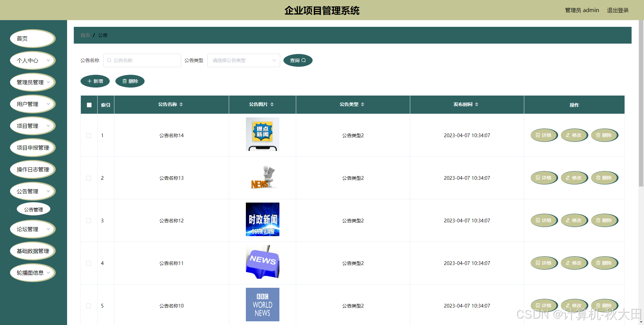
Task: Toggle select-all checkbox in table header
Action: pos(89,105)
